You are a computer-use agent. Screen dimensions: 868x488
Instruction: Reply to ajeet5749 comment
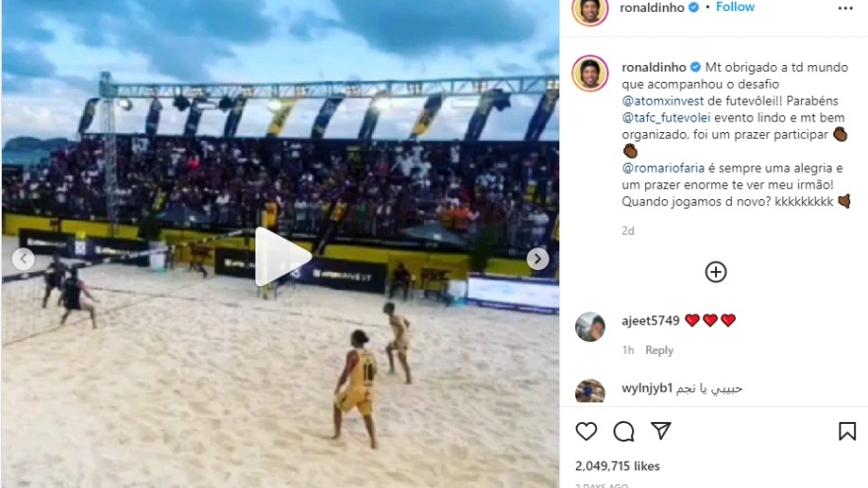point(659,350)
